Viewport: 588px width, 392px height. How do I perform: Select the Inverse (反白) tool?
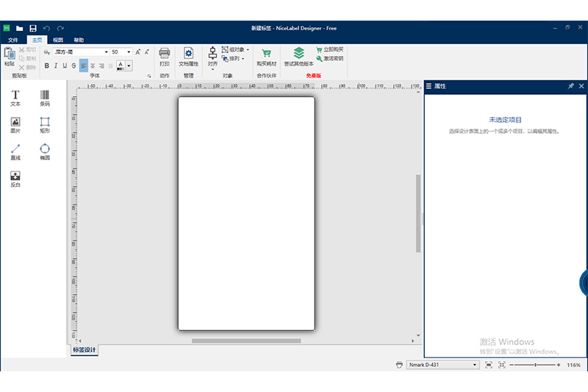coord(15,177)
